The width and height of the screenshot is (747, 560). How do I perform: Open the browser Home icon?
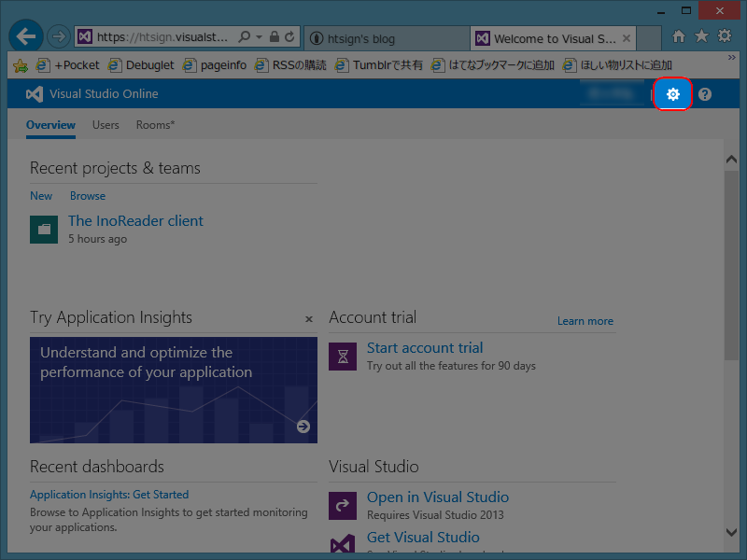(x=679, y=36)
